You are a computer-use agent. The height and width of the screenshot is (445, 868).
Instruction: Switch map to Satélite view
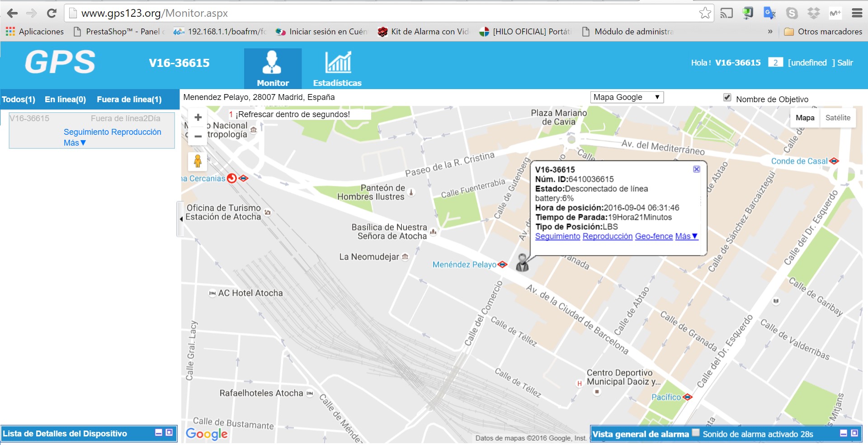838,118
